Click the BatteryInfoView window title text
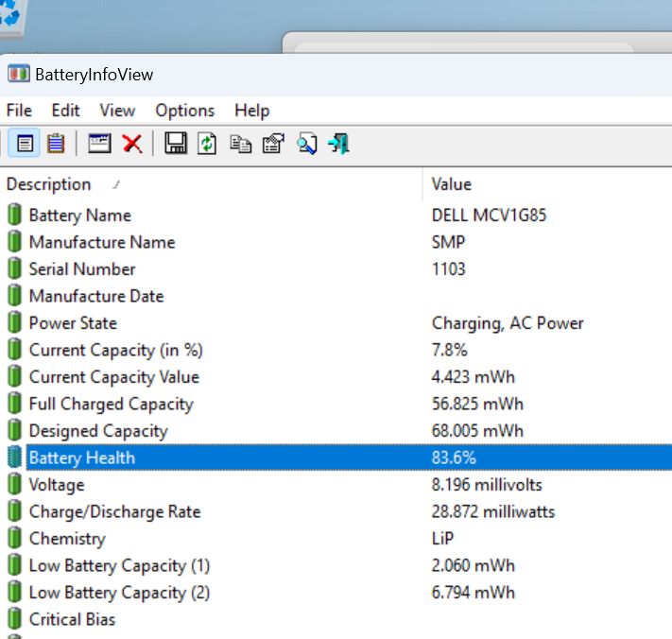This screenshot has width=672, height=639. point(94,75)
